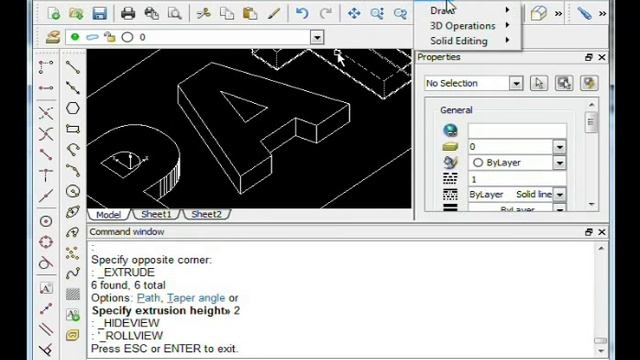This screenshot has height=360, width=640.
Task: Click the Properties panel scroll down arrow
Action: [x=592, y=204]
